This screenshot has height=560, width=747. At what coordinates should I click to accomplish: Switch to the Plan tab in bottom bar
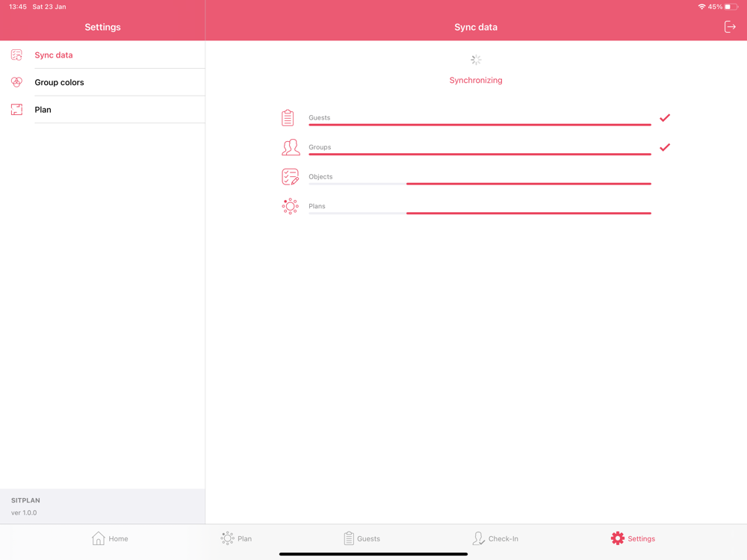(x=236, y=538)
